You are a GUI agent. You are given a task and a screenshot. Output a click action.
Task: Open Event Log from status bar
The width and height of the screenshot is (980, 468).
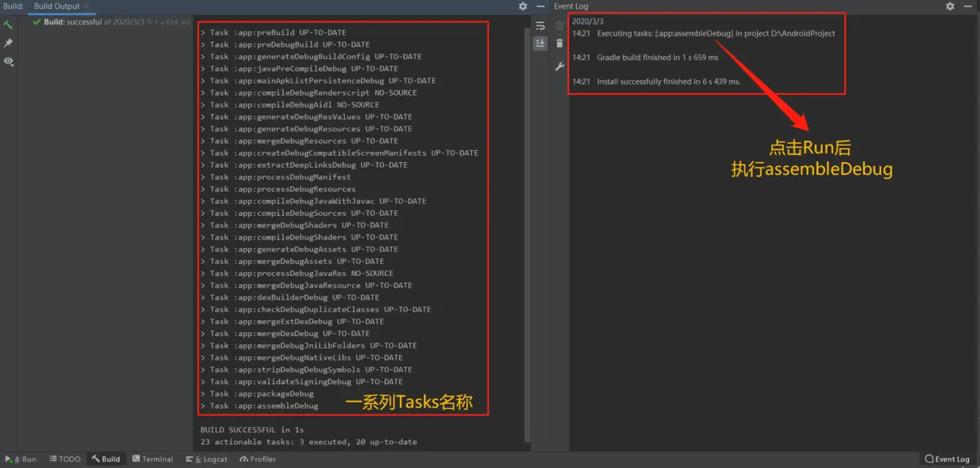point(948,459)
